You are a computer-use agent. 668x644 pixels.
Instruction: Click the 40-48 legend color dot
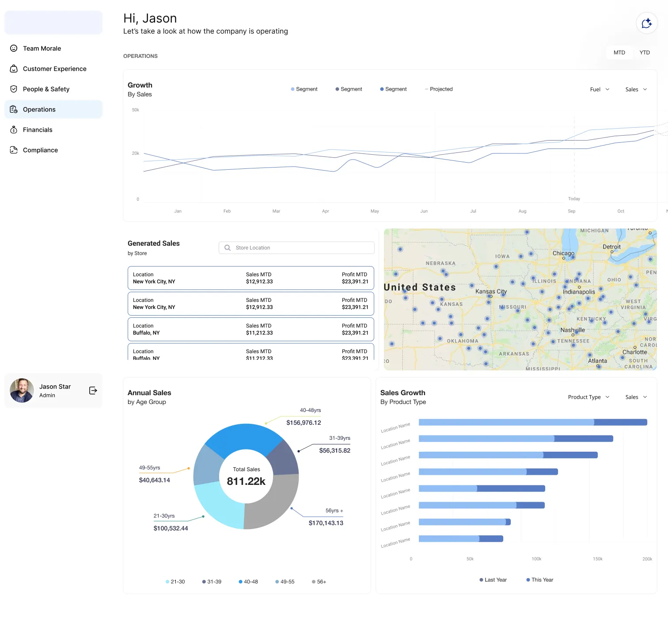pyautogui.click(x=240, y=582)
